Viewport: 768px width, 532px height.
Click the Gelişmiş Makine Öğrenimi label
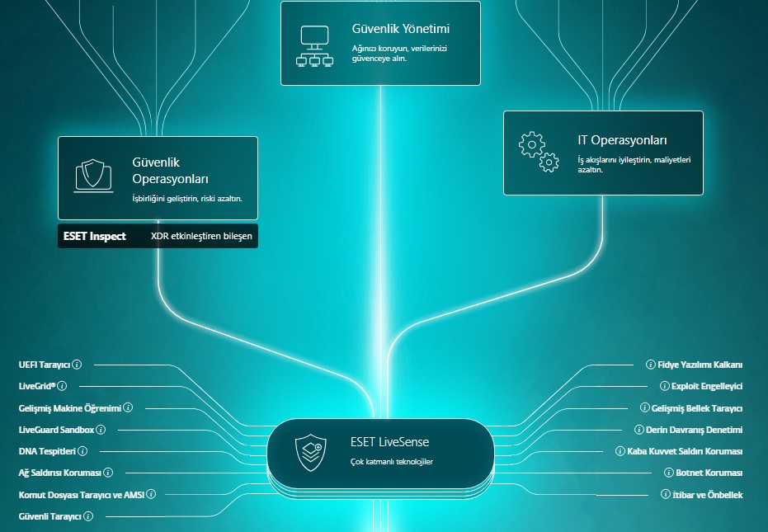coord(69,408)
